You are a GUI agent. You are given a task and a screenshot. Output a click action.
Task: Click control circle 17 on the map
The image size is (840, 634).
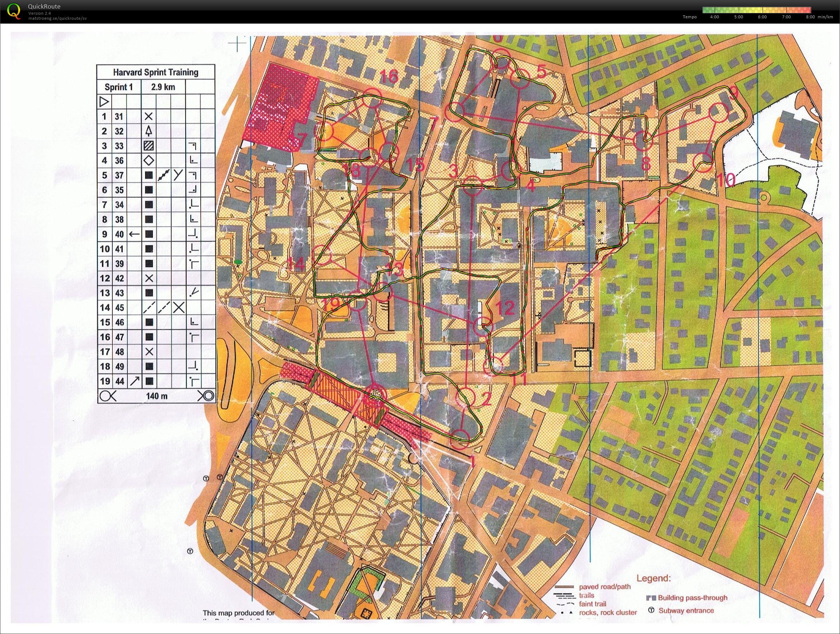(324, 132)
